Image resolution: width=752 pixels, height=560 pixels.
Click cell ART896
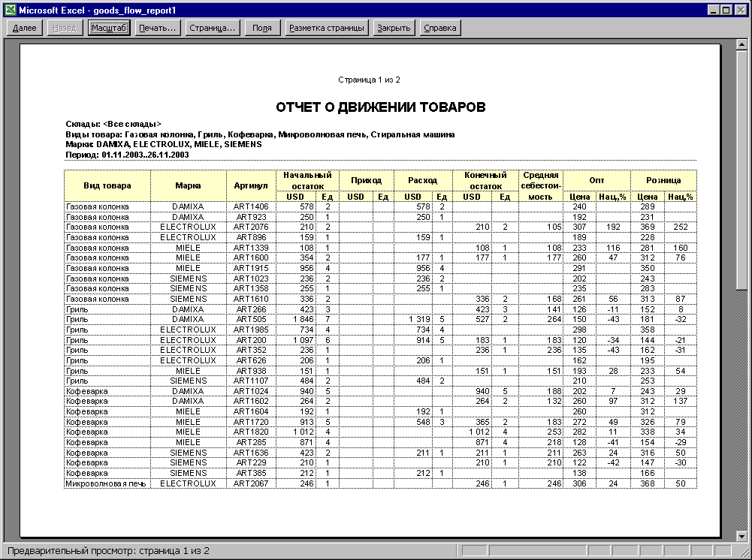pyautogui.click(x=251, y=238)
